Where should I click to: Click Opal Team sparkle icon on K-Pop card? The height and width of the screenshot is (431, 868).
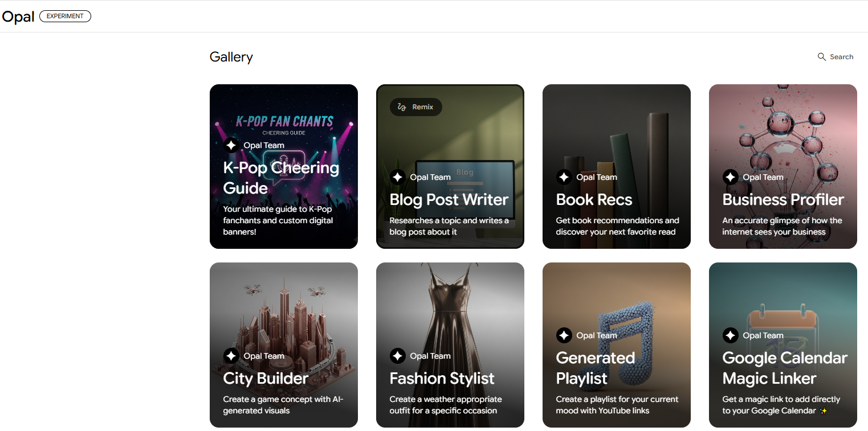(231, 145)
